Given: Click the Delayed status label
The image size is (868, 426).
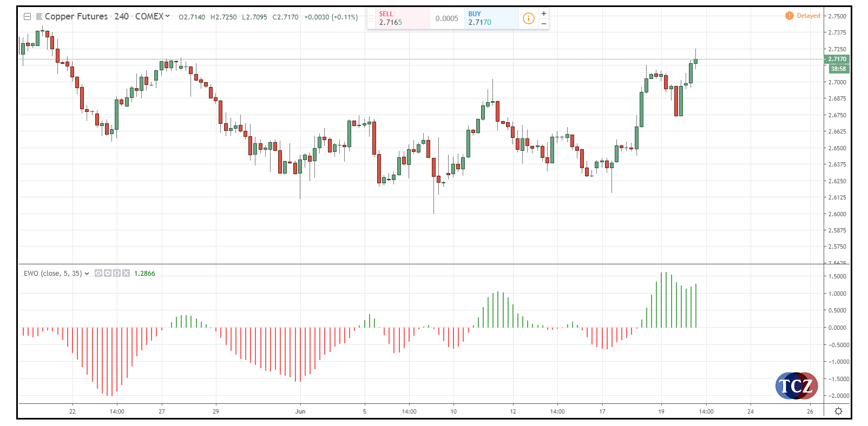Looking at the screenshot, I should 808,16.
